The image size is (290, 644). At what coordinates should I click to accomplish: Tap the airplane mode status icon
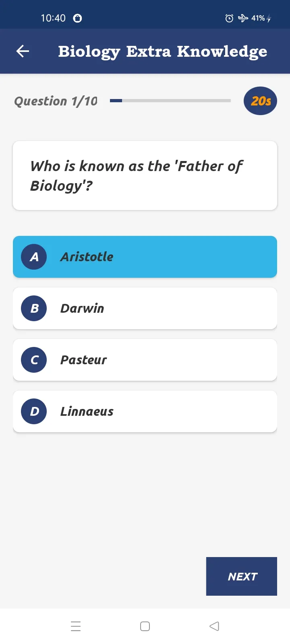tap(243, 18)
